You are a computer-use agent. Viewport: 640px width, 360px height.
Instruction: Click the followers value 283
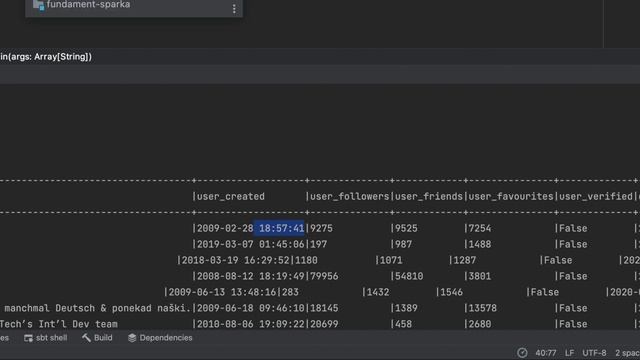290,292
